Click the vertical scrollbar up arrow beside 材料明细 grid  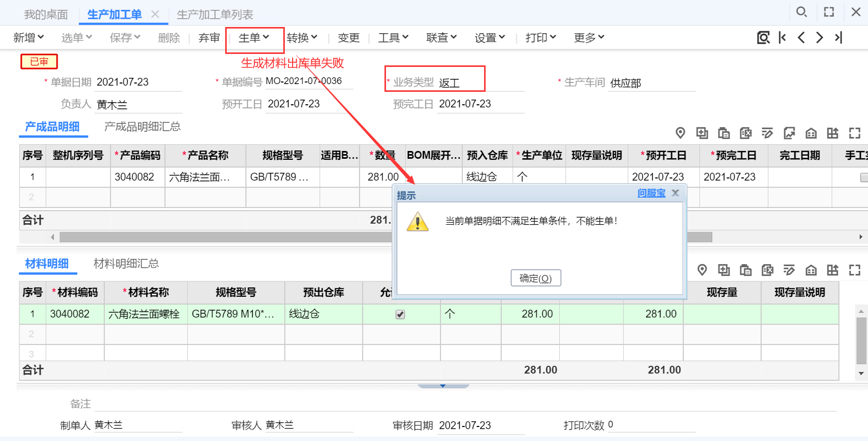pos(861,311)
